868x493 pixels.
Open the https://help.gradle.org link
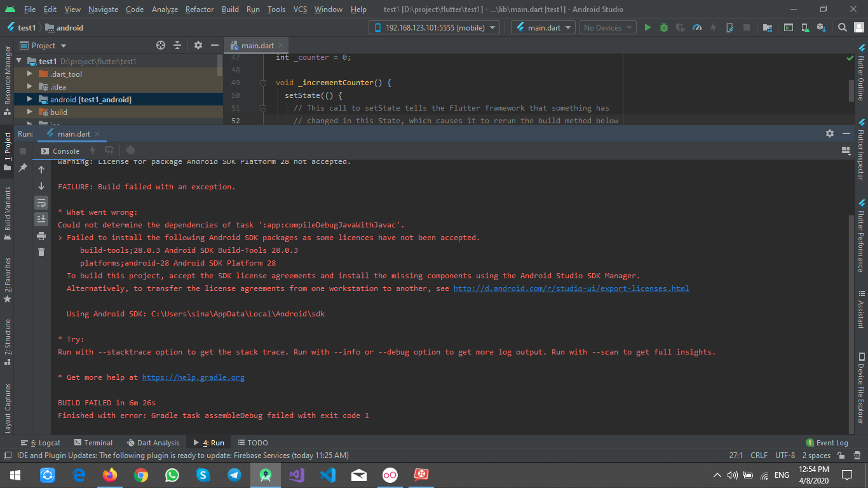[x=193, y=377]
